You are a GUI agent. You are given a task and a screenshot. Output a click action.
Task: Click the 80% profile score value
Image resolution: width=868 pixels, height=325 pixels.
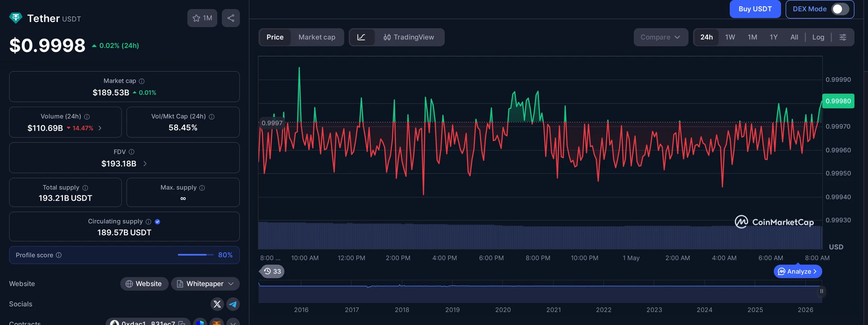click(x=225, y=255)
